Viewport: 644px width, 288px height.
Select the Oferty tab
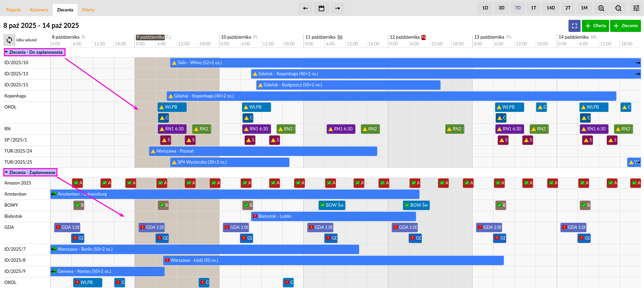click(x=88, y=10)
